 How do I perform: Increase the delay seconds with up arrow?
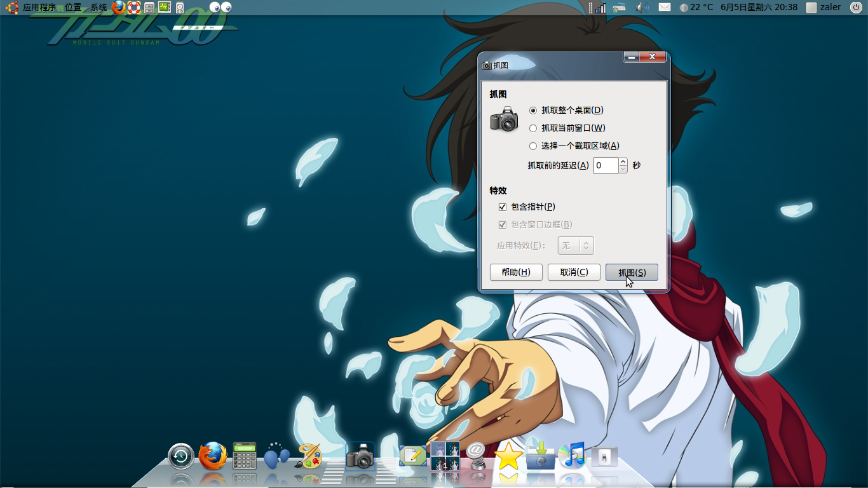[x=623, y=161]
